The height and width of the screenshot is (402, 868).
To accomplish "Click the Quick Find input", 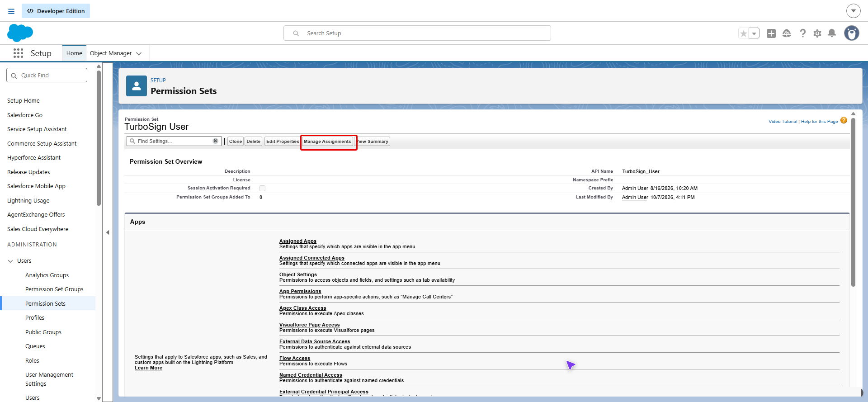I will pos(47,75).
